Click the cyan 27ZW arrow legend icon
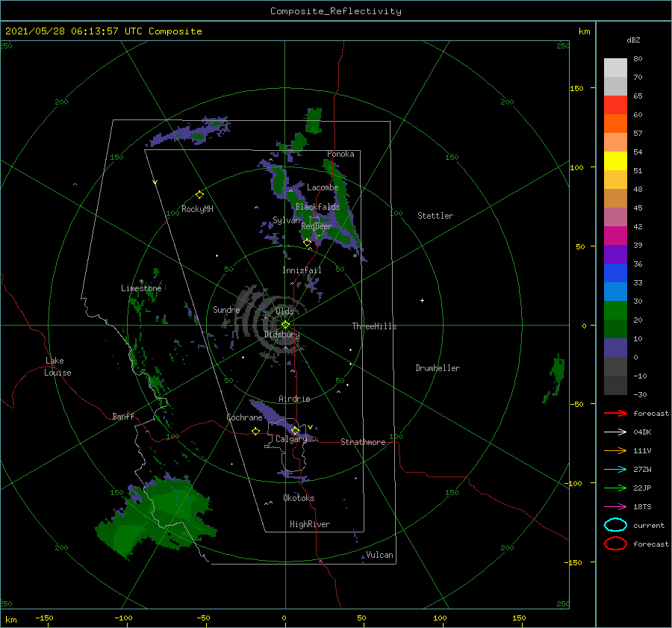The width and height of the screenshot is (672, 628). 615,470
